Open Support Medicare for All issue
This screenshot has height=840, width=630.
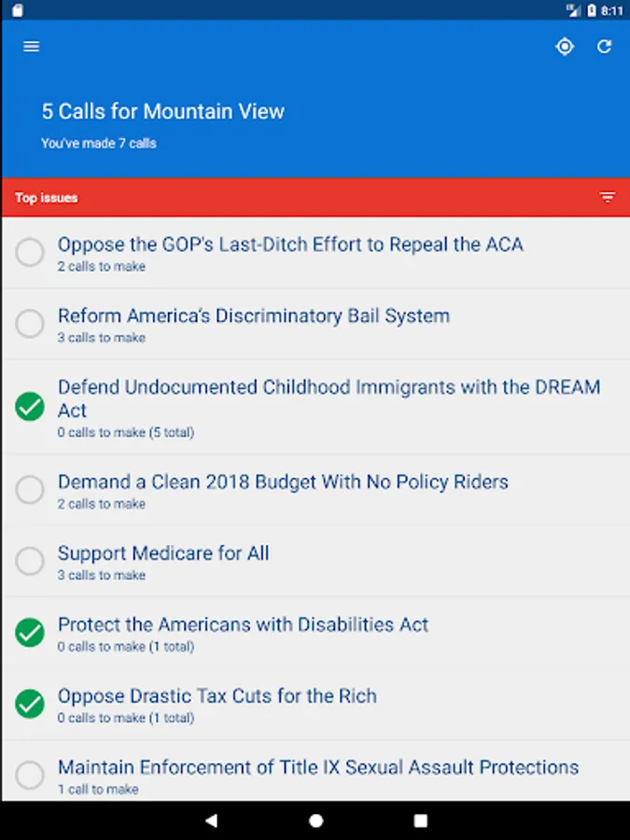coord(316,562)
